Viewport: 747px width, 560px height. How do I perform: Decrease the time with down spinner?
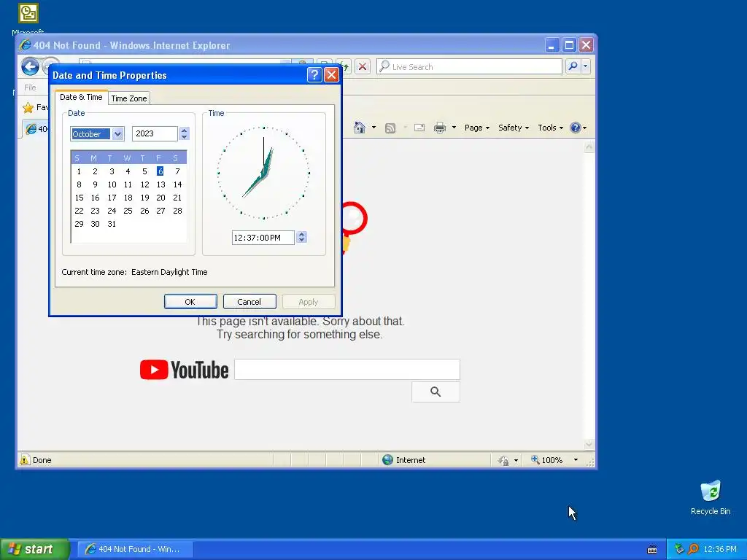(301, 241)
